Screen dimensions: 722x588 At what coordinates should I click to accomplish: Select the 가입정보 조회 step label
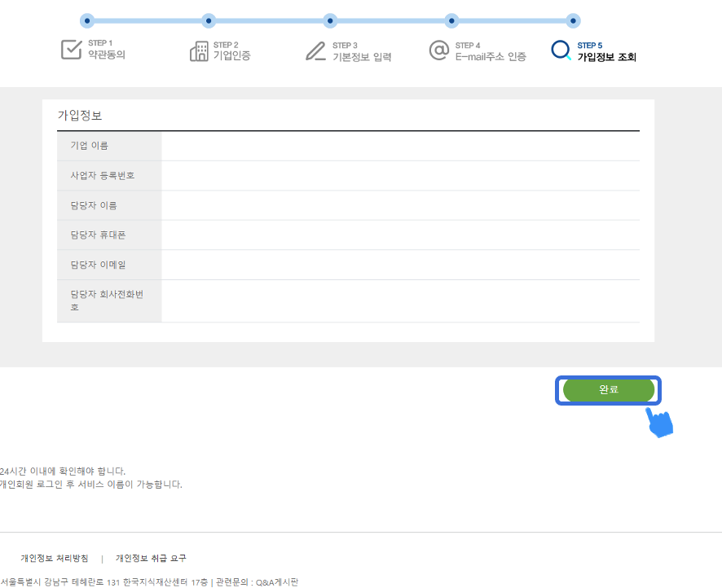[x=606, y=57]
